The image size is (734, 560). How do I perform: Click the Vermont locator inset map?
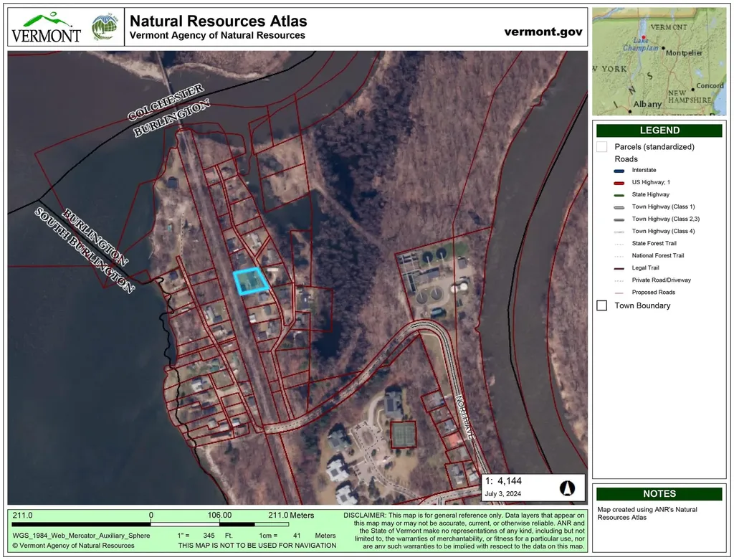click(659, 62)
